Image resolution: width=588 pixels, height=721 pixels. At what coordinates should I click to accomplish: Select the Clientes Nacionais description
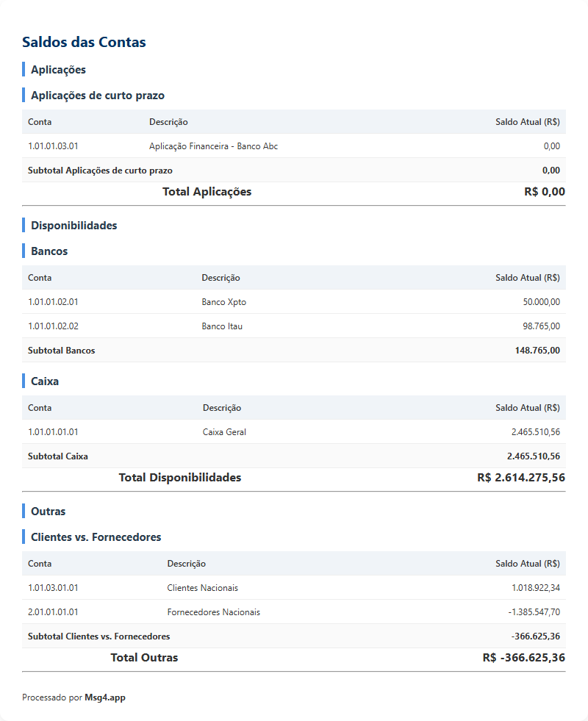(202, 588)
